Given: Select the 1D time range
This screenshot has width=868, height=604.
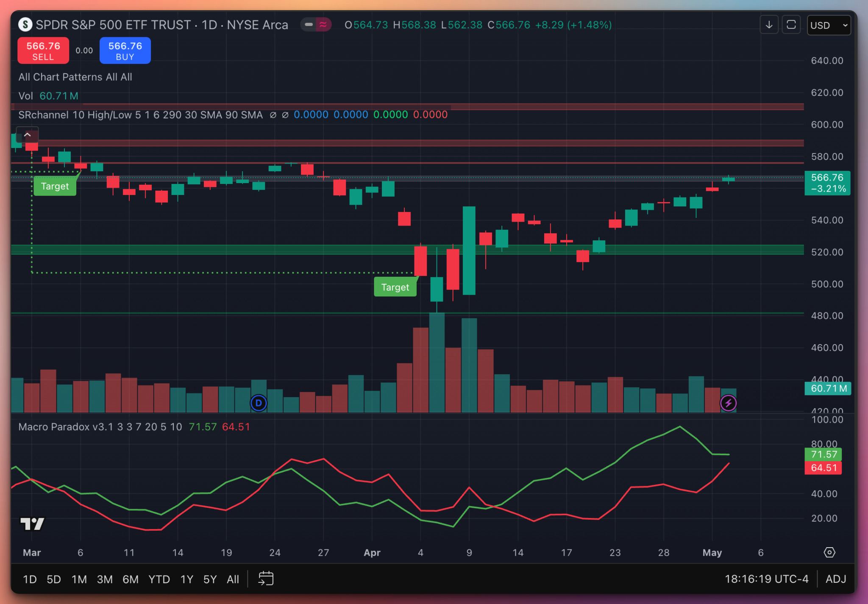Looking at the screenshot, I should pyautogui.click(x=30, y=579).
